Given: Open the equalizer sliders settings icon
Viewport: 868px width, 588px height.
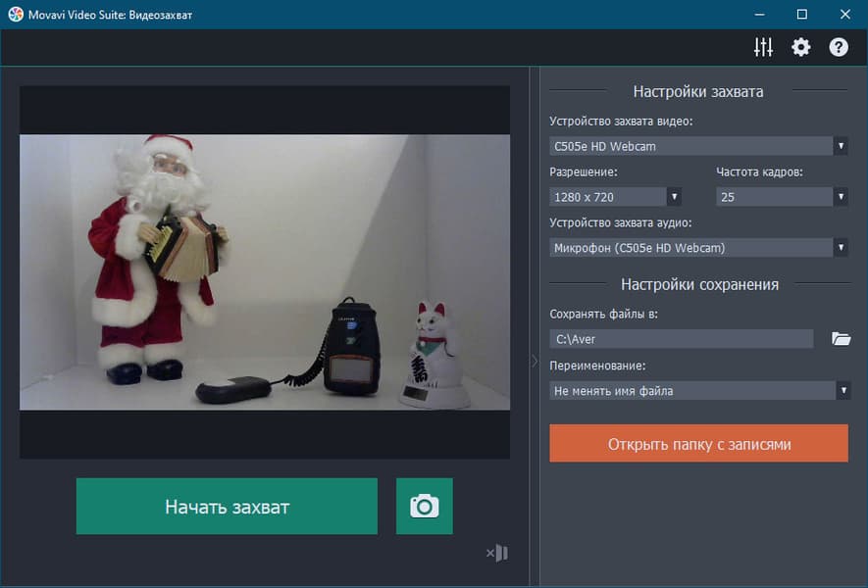Looking at the screenshot, I should tap(763, 48).
